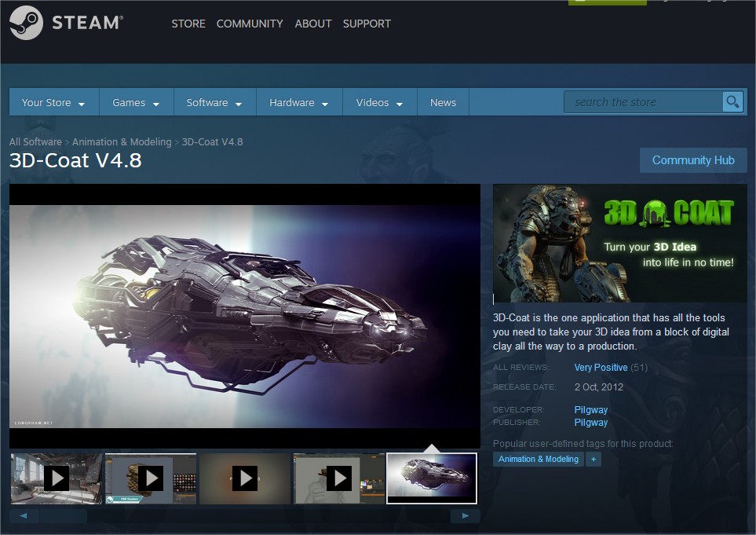Open the Games dropdown menu

point(136,103)
